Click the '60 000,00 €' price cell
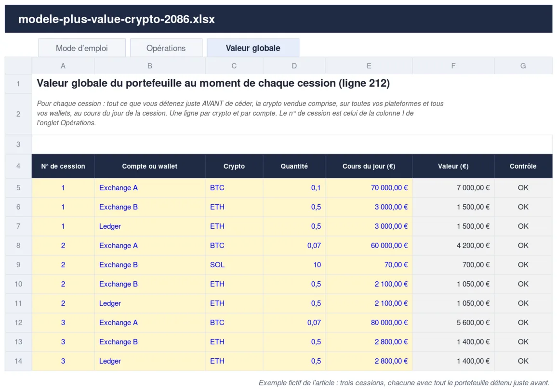557x392 pixels. (369, 246)
